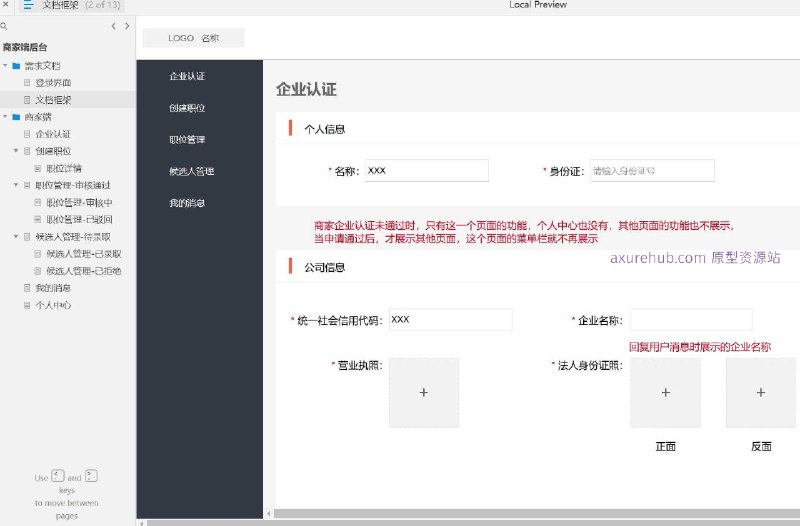Collapse the 商家端 folder
This screenshot has width=800, height=526.
[5, 117]
